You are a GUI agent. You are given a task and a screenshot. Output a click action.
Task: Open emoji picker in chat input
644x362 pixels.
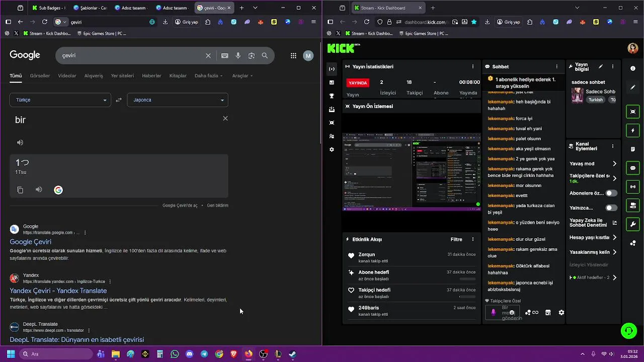[x=512, y=313]
